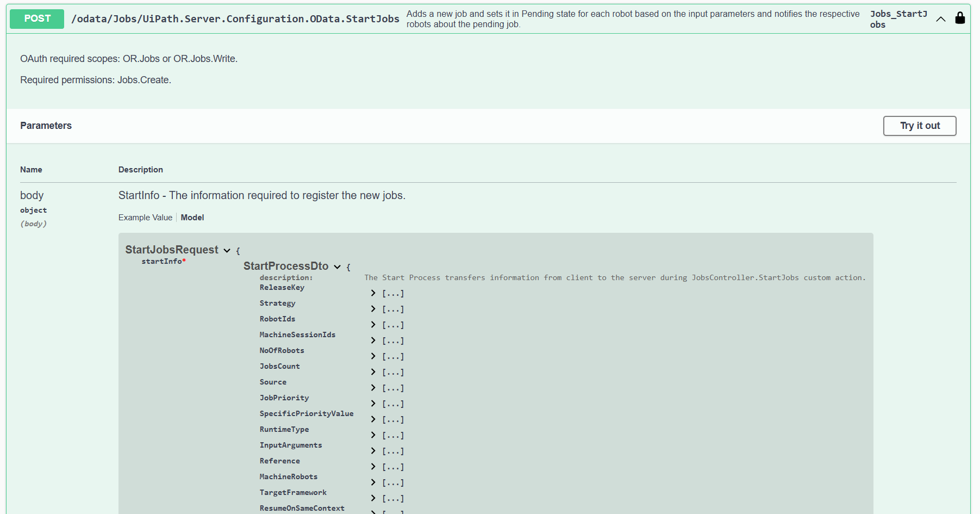Expand the JobsCount property details
Screen dimensions: 980x514
pos(373,372)
